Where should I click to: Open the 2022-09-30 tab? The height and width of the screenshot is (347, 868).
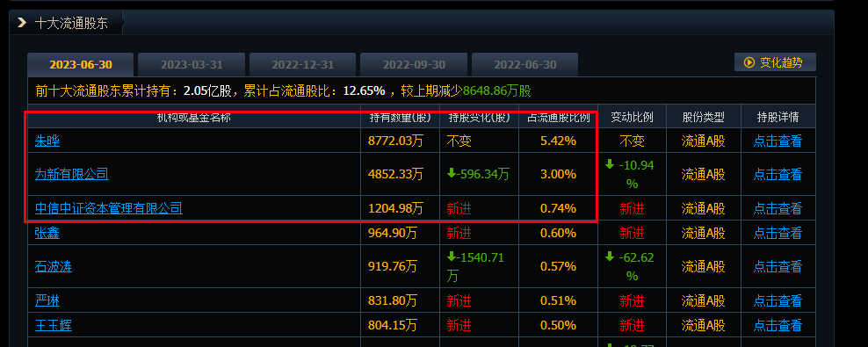click(414, 65)
